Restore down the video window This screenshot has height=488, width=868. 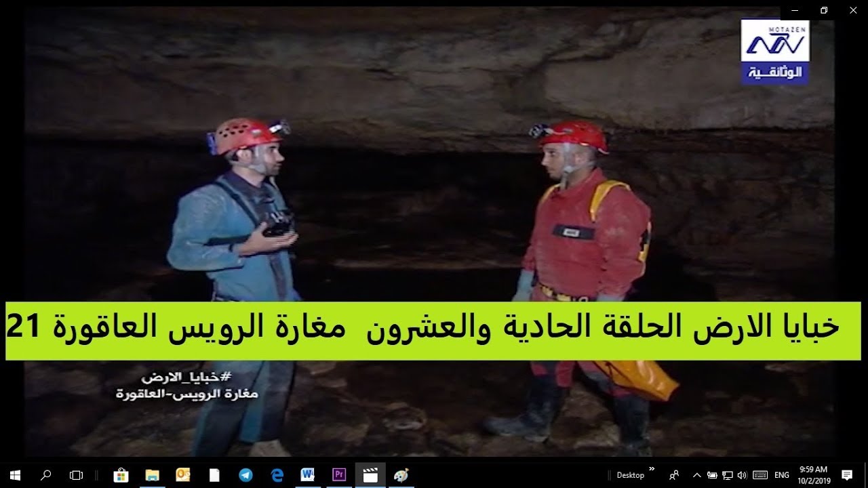coord(824,10)
